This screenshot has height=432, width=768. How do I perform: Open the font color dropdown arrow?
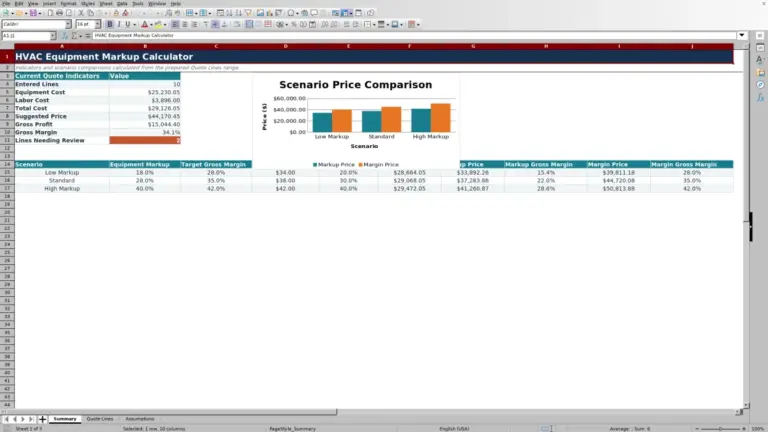coord(151,24)
